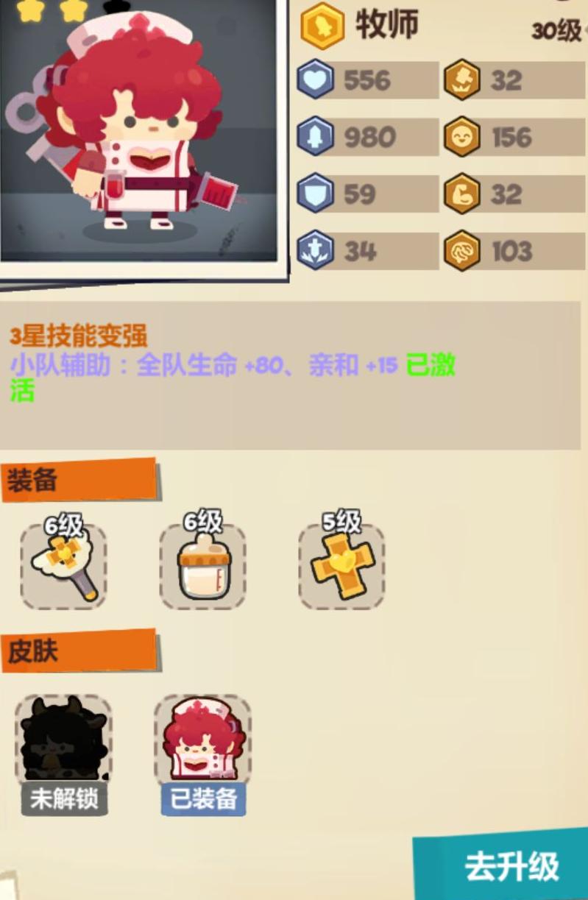
Task: Tap the blue heart HP stat icon
Action: pos(315,80)
